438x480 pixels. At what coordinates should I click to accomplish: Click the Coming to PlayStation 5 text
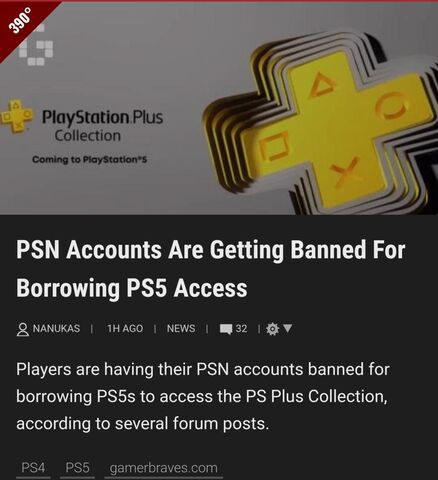(x=89, y=160)
